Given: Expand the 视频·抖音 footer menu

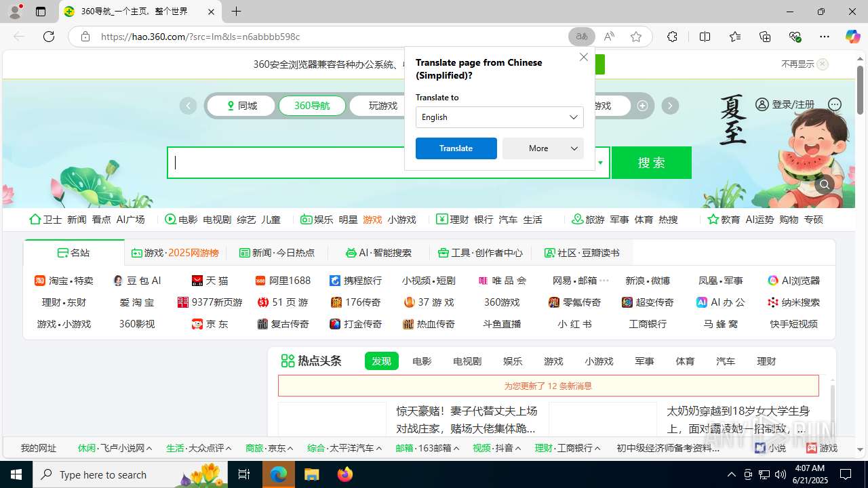Looking at the screenshot, I should (496, 448).
